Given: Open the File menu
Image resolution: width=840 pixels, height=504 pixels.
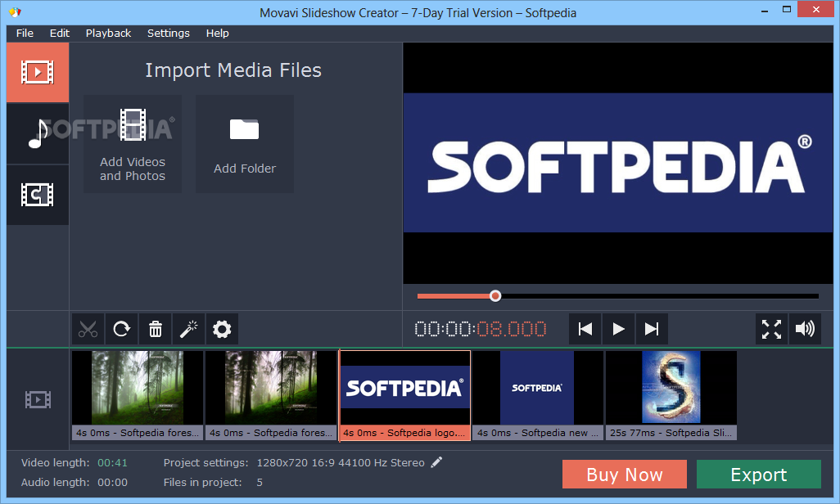Looking at the screenshot, I should (x=25, y=34).
